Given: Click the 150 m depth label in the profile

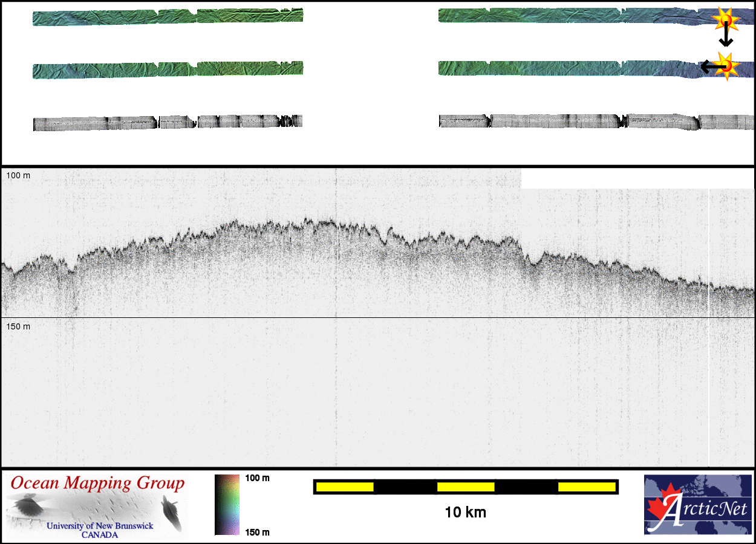Looking at the screenshot, I should [x=18, y=326].
